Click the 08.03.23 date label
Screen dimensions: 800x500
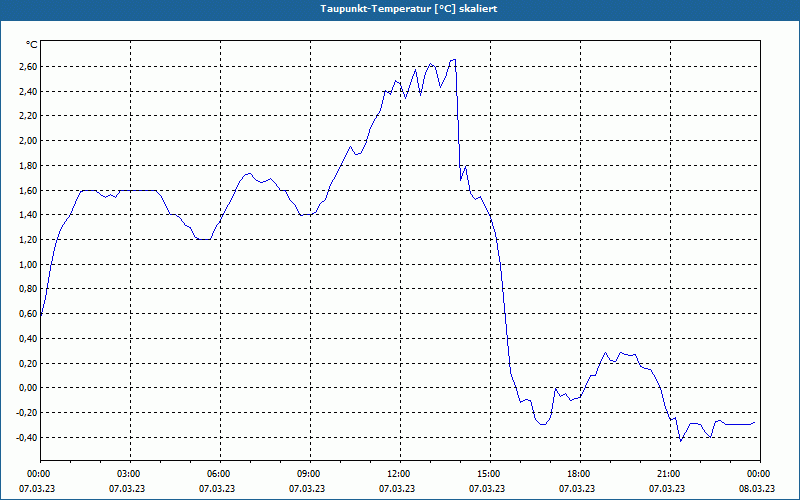[757, 489]
